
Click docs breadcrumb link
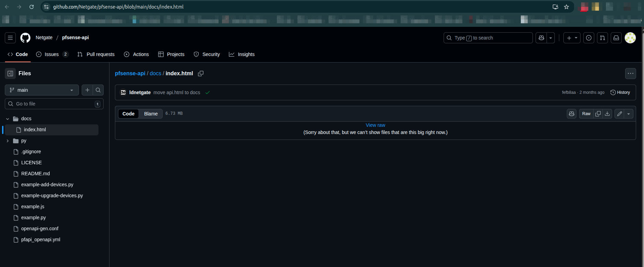tap(155, 74)
